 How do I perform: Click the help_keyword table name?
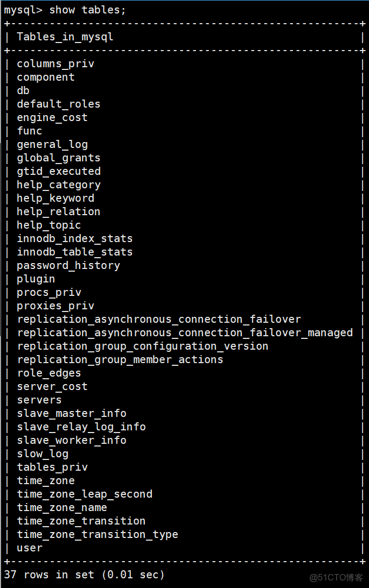(x=55, y=198)
